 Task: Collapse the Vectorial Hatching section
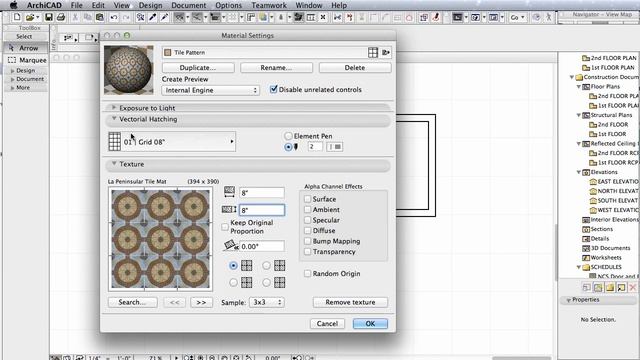114,118
